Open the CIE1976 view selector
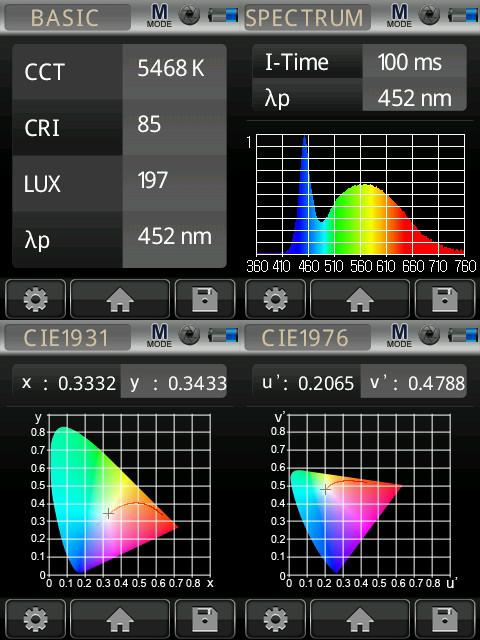 [307, 338]
